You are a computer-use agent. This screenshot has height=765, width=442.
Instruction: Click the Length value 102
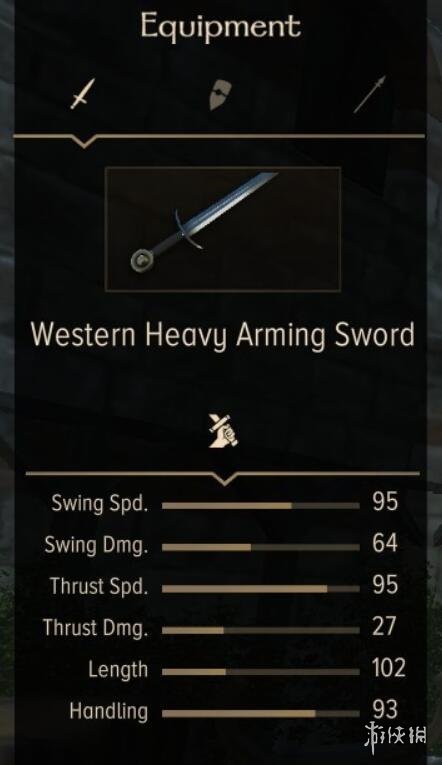[x=388, y=668]
